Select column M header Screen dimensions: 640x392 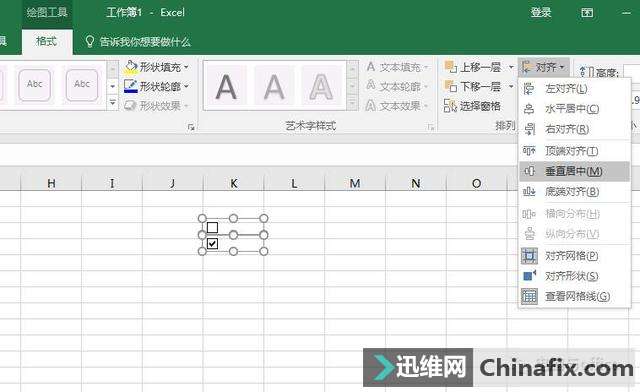(355, 183)
